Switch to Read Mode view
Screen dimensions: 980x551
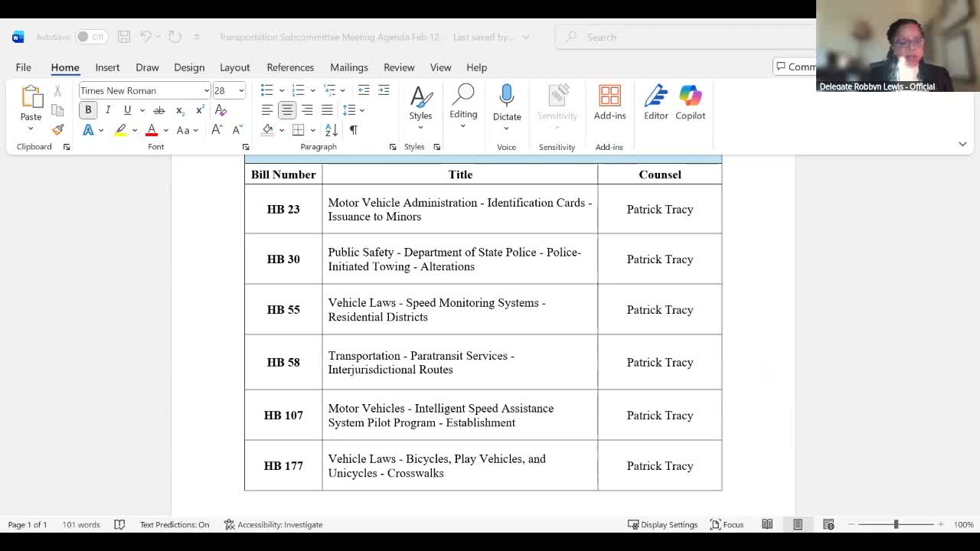point(767,524)
